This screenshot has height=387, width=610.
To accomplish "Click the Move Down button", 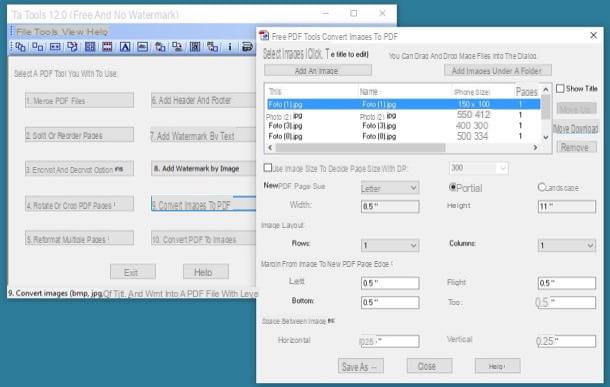I will (575, 128).
